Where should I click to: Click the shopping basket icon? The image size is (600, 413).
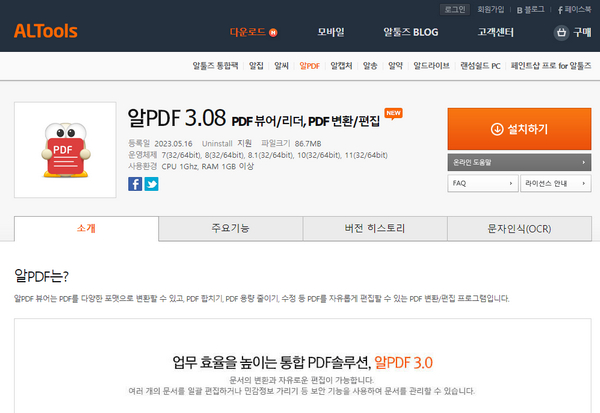[561, 33]
